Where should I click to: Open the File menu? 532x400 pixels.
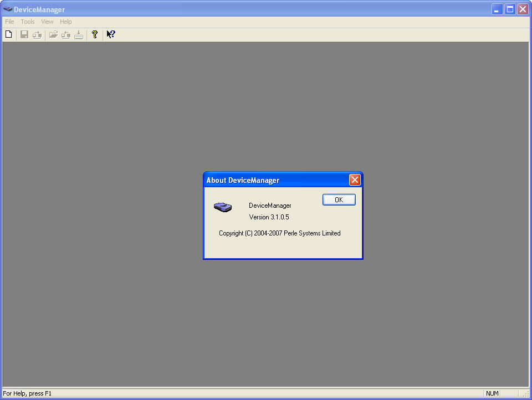tap(9, 22)
